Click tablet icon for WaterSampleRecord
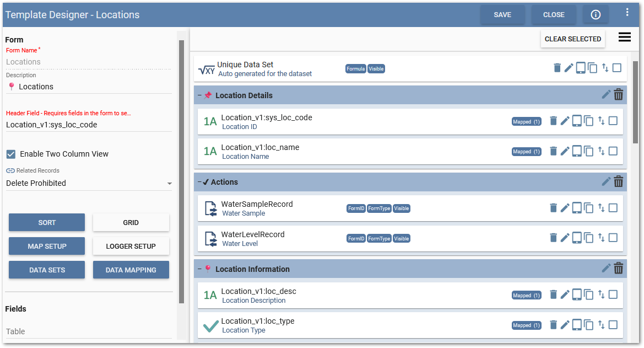 (x=577, y=208)
